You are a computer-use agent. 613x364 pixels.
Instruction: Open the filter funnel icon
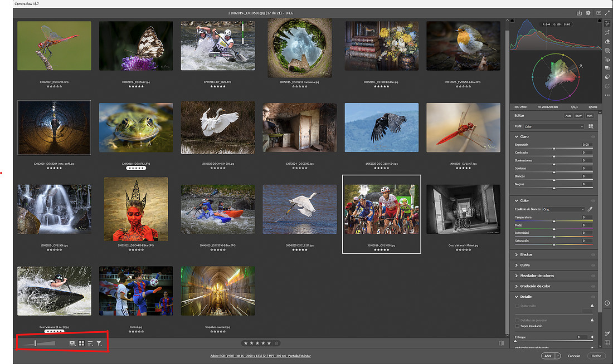[99, 343]
